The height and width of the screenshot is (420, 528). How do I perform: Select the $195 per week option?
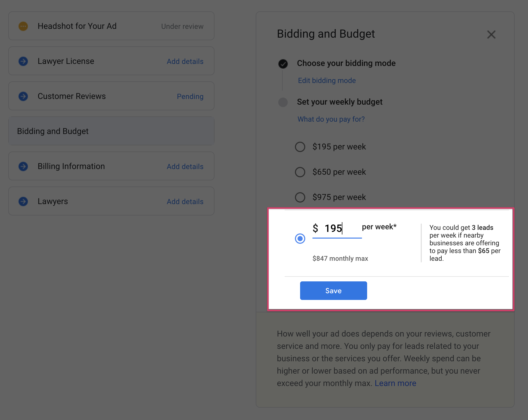pyautogui.click(x=300, y=147)
